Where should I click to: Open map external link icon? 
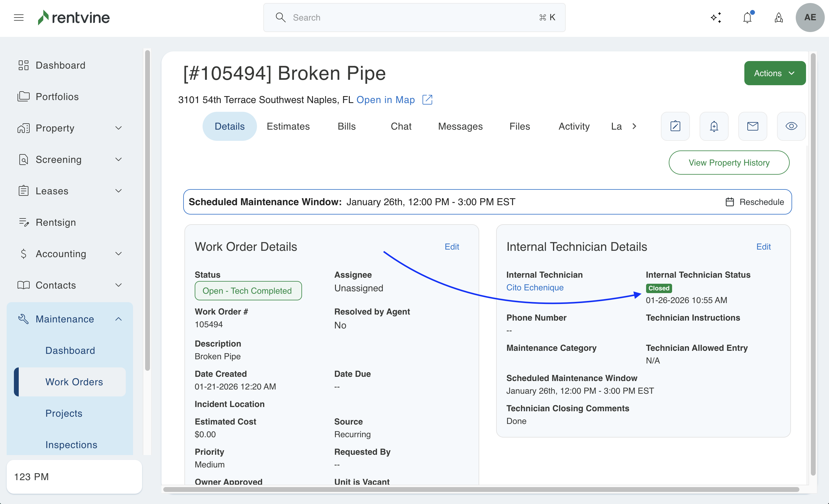pos(427,100)
